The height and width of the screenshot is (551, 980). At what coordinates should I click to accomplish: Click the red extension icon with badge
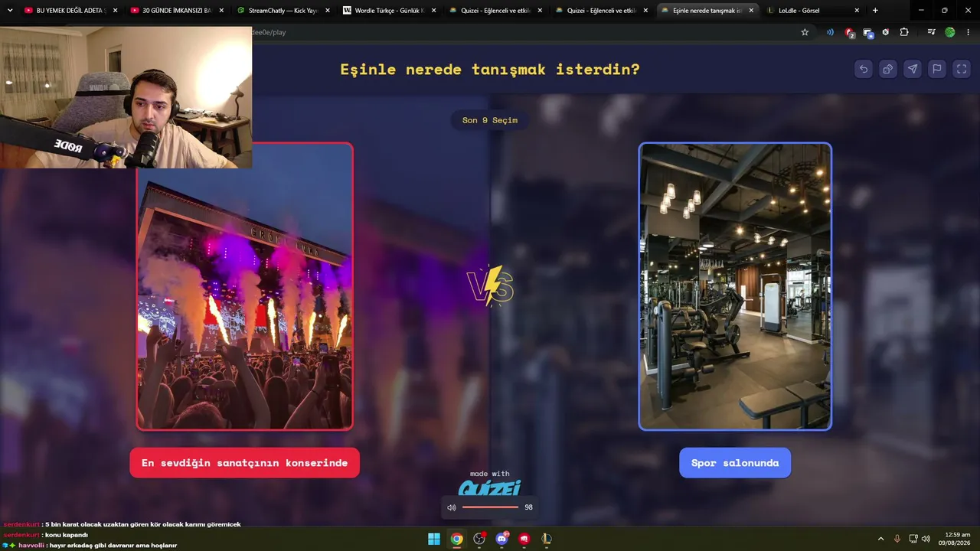point(849,32)
